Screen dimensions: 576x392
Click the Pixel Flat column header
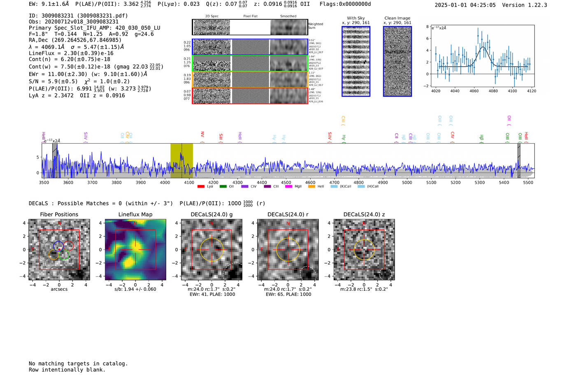(x=250, y=16)
